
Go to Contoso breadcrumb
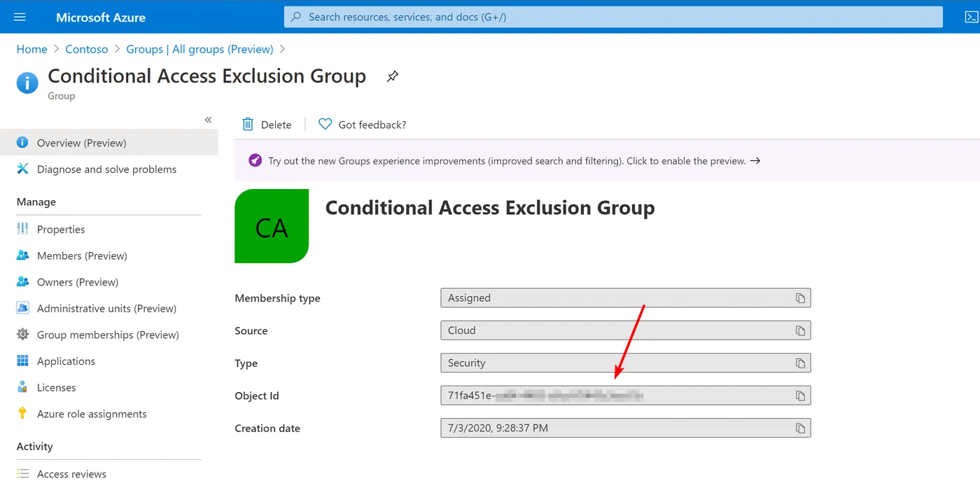(87, 49)
